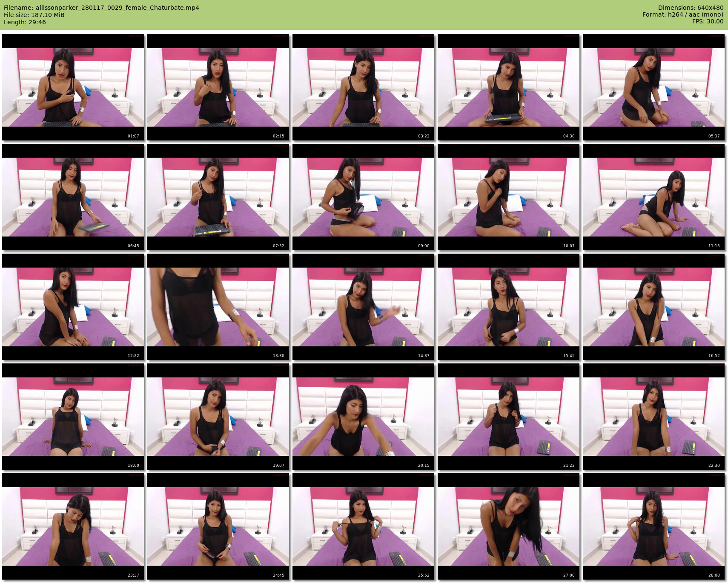Click the frame stamped 14:37
The height and width of the screenshot is (583, 728).
(x=363, y=307)
